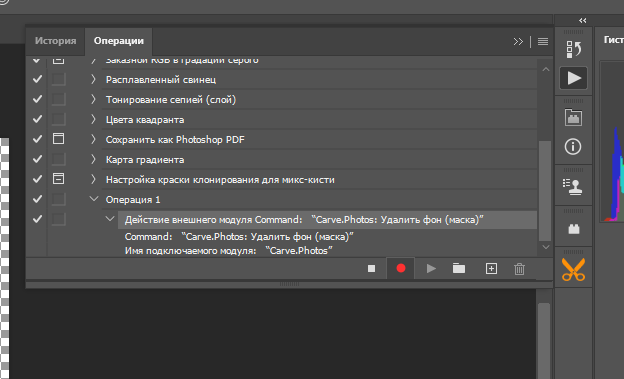Viewport: 624px width, 379px height.
Task: Click Actions list scroll up arrow
Action: [x=546, y=69]
